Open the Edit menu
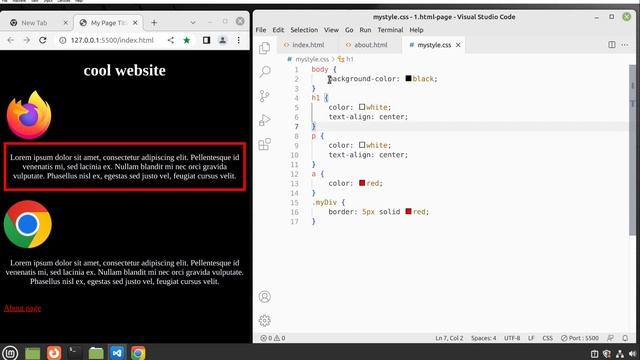 pyautogui.click(x=278, y=30)
